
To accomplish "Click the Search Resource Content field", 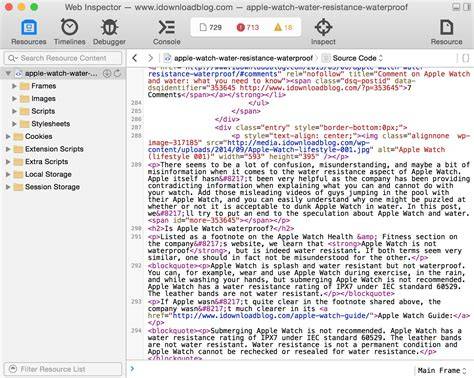I will tap(63, 58).
